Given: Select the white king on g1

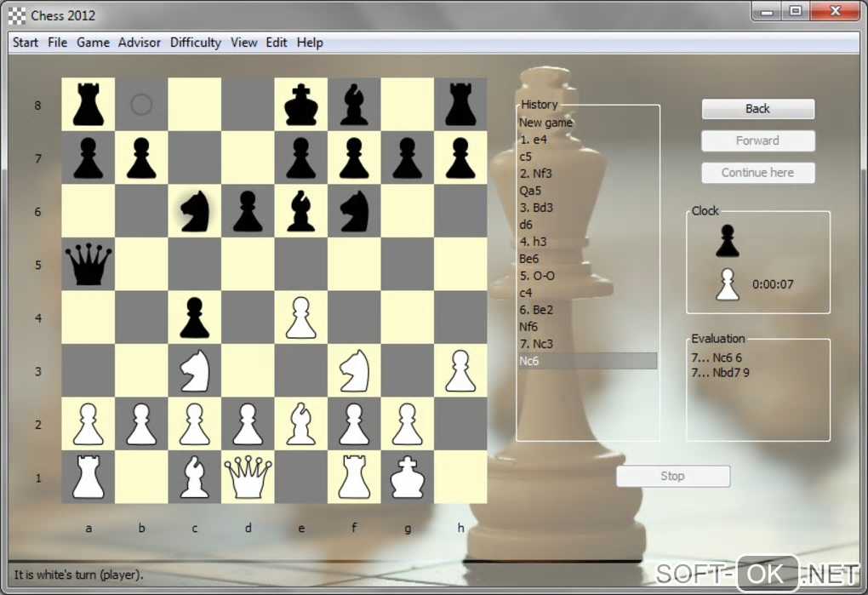Looking at the screenshot, I should coord(408,477).
